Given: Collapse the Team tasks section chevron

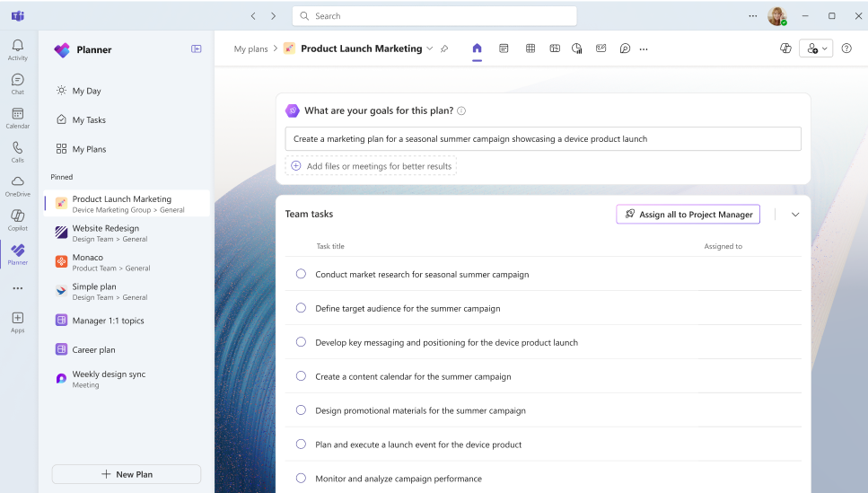Looking at the screenshot, I should click(795, 215).
